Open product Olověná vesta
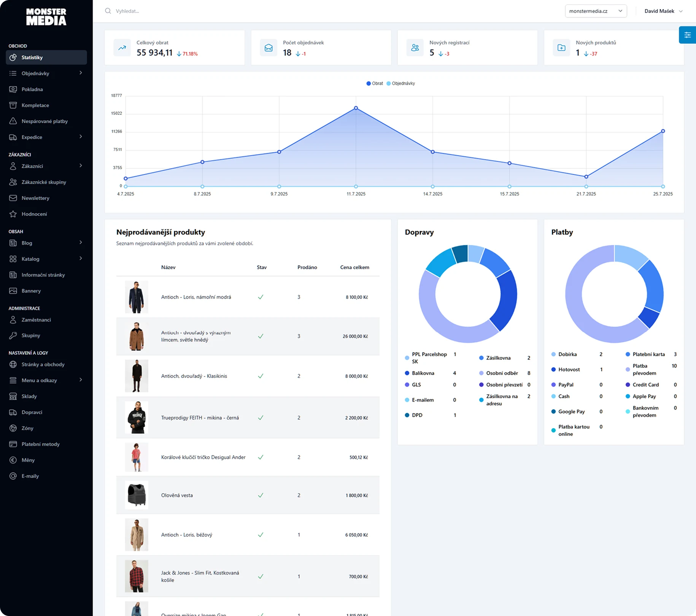This screenshot has width=696, height=616. pos(177,495)
